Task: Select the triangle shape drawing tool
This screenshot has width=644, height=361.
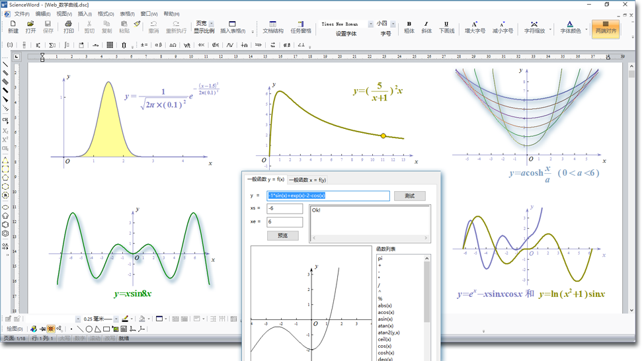Action: tap(97, 329)
